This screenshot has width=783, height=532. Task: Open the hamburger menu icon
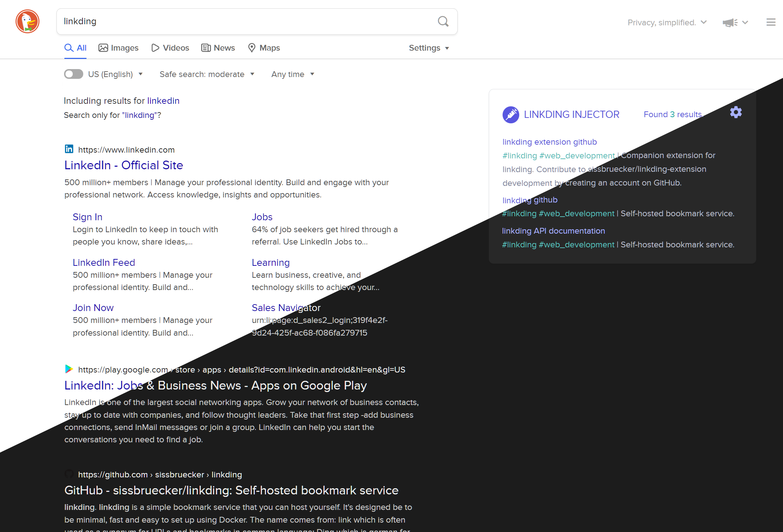tap(771, 22)
